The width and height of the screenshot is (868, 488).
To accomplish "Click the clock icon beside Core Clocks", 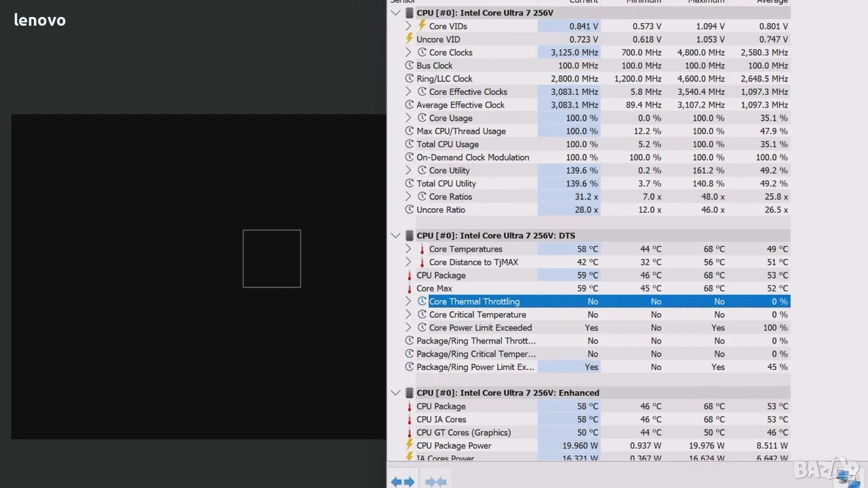I will [422, 52].
